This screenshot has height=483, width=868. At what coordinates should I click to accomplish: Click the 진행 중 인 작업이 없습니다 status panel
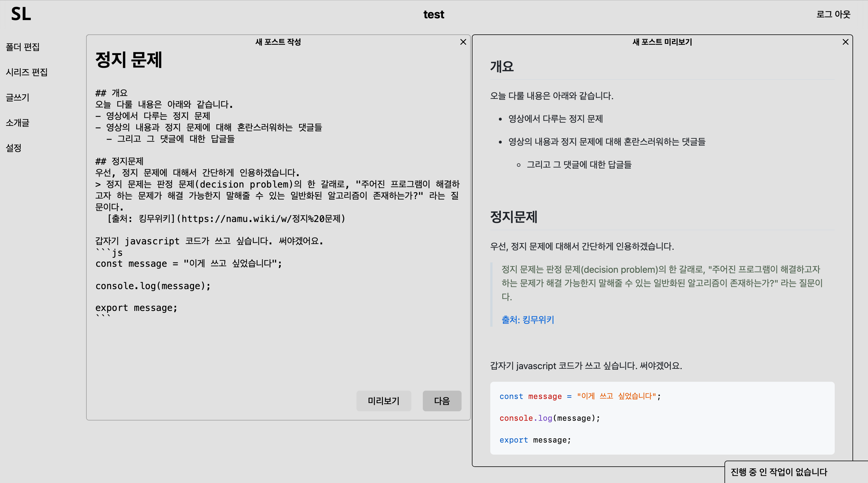pyautogui.click(x=796, y=472)
